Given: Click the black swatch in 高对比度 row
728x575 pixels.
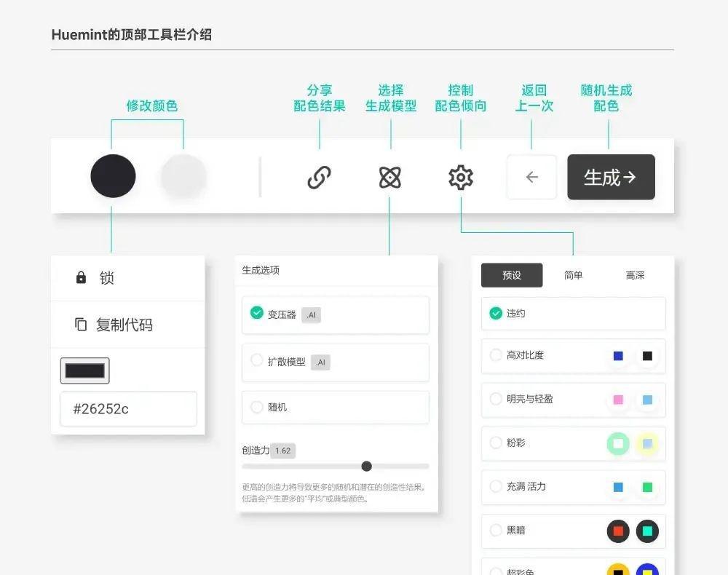Looking at the screenshot, I should point(647,356).
